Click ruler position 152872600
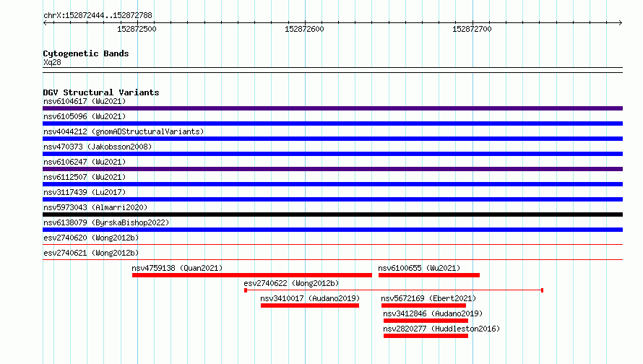The image size is (643, 364). click(304, 29)
